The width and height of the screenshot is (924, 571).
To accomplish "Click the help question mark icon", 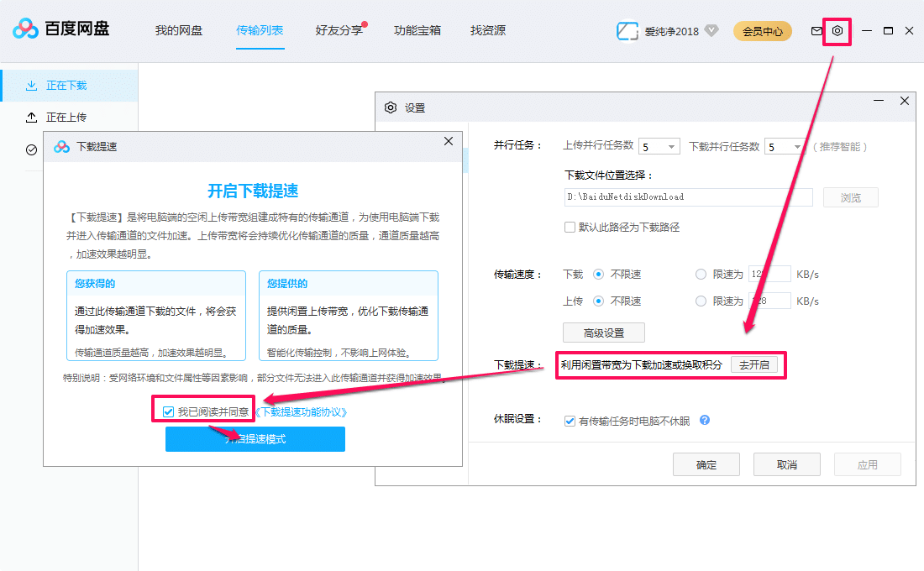I will pos(705,420).
